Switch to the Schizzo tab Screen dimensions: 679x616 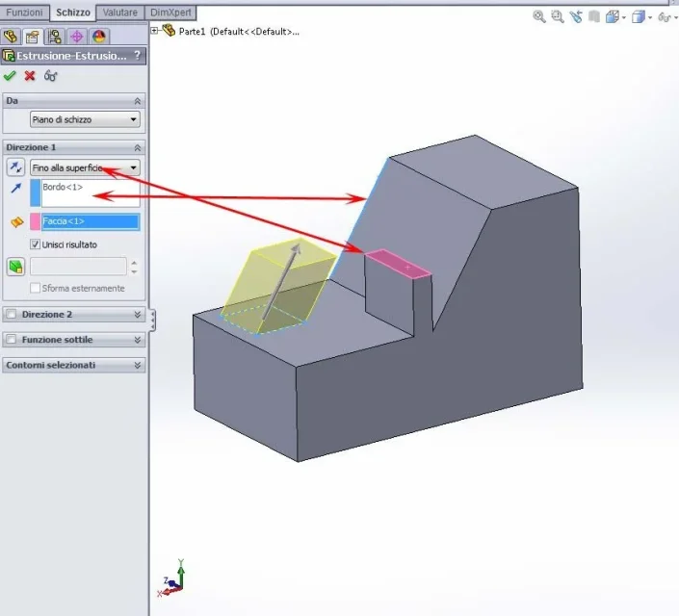[73, 13]
